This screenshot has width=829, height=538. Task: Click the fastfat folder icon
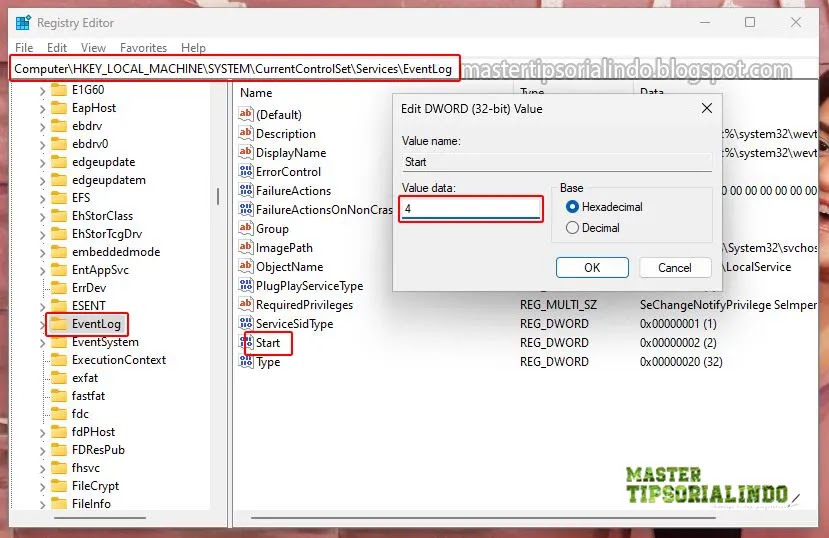point(59,395)
